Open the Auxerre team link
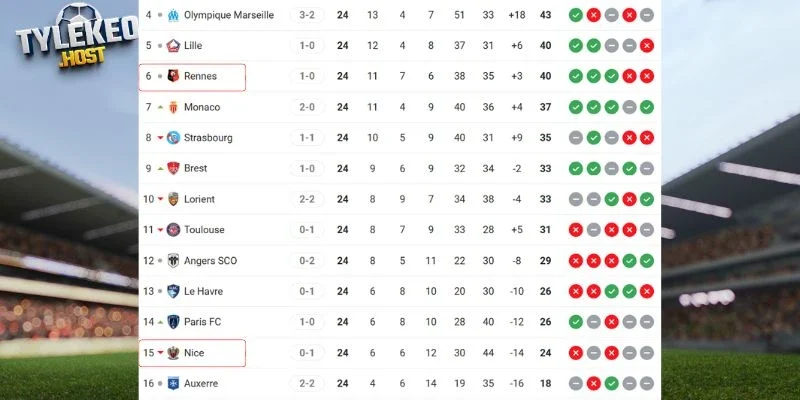Screen dimensions: 800x400 tap(200, 383)
